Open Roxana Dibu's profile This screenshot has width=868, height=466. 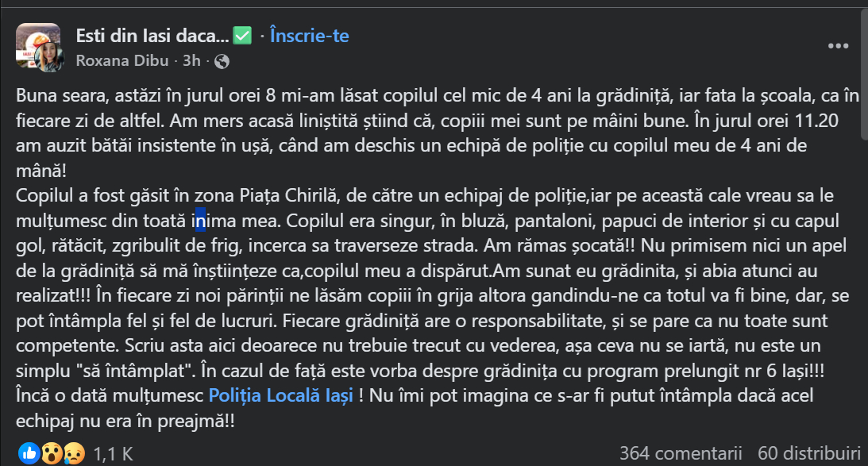coord(122,60)
